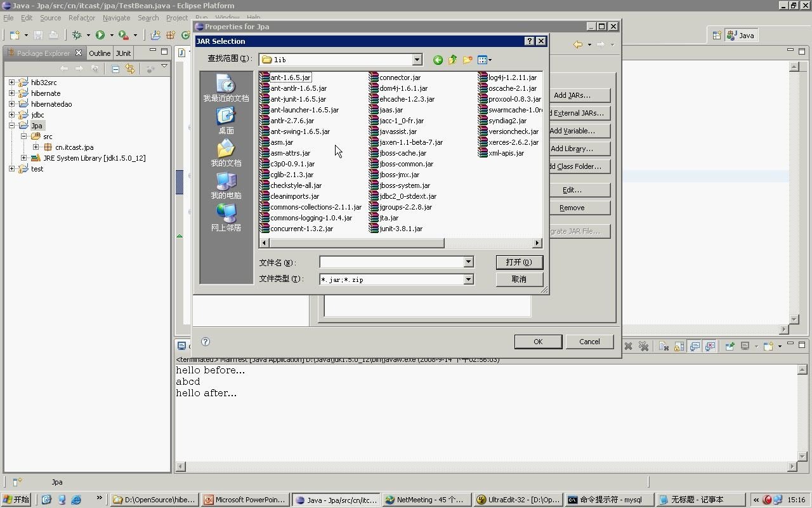Open back history dropdown in Properties header
The width and height of the screenshot is (812, 508).
point(589,44)
